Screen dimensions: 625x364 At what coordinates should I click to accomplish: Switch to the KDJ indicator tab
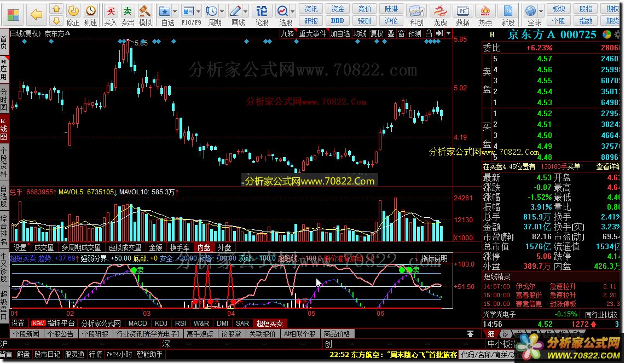pos(161,323)
